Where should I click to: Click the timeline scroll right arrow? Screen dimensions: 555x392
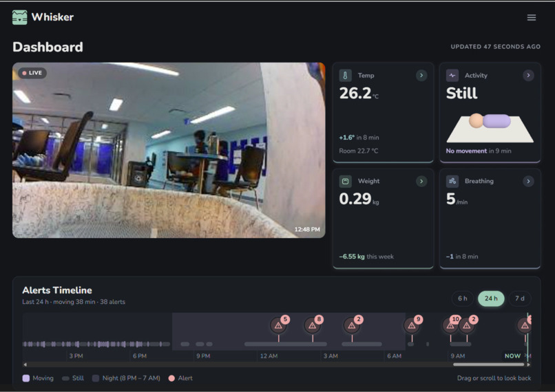pyautogui.click(x=528, y=364)
